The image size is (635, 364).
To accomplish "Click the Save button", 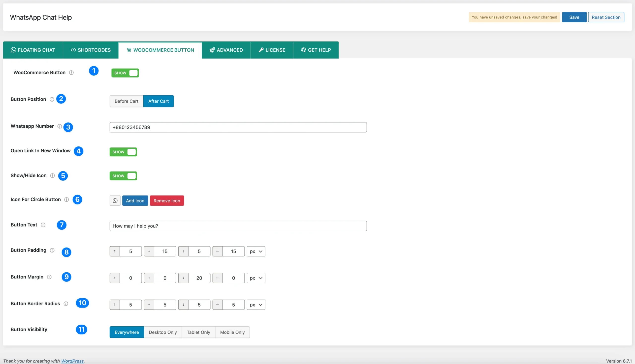I will coord(574,17).
